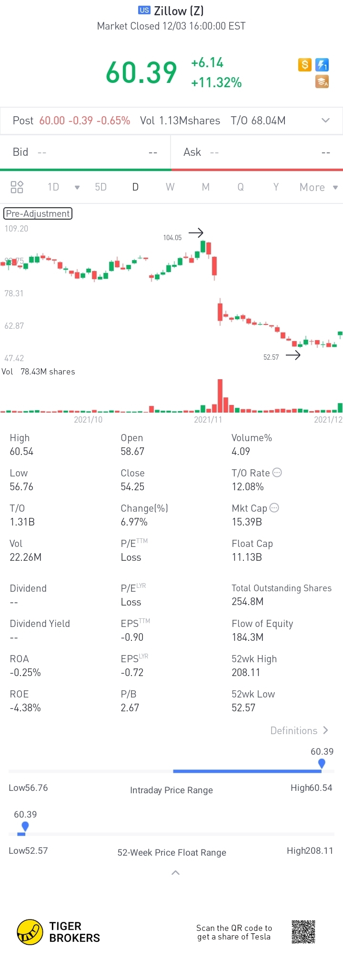
Task: Tap the info icon beside T/O Rate
Action: [277, 473]
